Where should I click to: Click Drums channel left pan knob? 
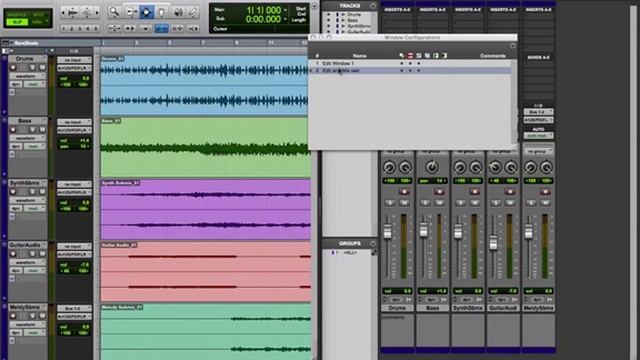389,167
